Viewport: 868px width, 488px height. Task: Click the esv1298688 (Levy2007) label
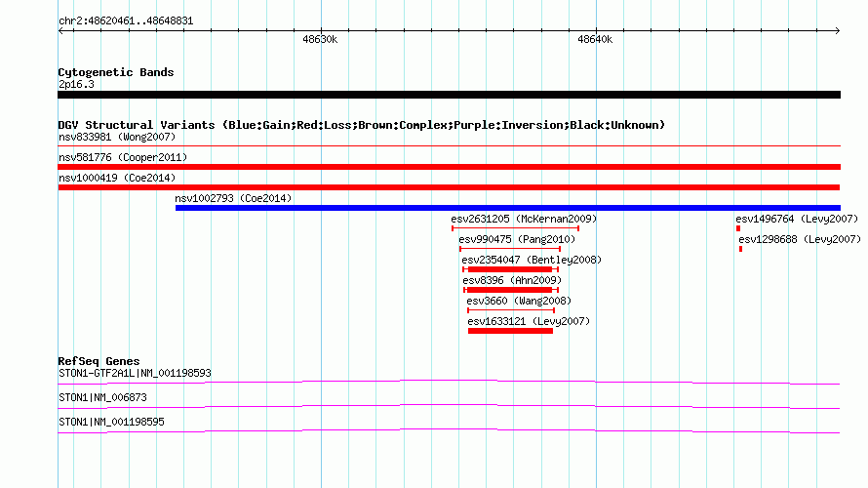pyautogui.click(x=800, y=239)
